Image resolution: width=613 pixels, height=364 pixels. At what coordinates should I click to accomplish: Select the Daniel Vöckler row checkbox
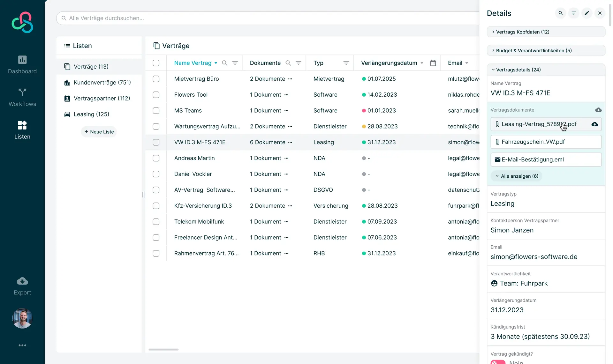156,174
